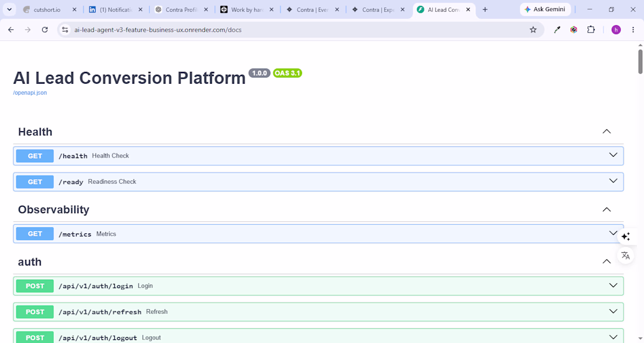The image size is (644, 343).
Task: Click the eyedropper extension icon
Action: 557,30
